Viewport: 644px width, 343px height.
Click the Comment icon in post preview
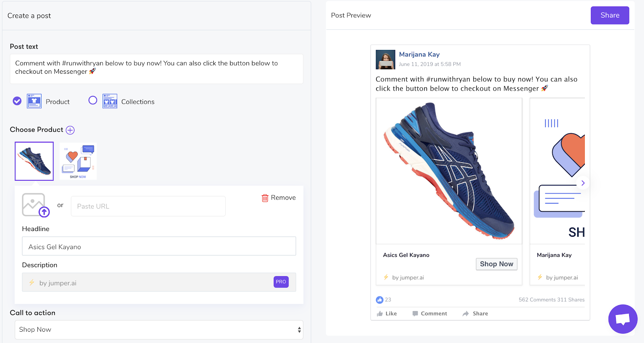(415, 314)
